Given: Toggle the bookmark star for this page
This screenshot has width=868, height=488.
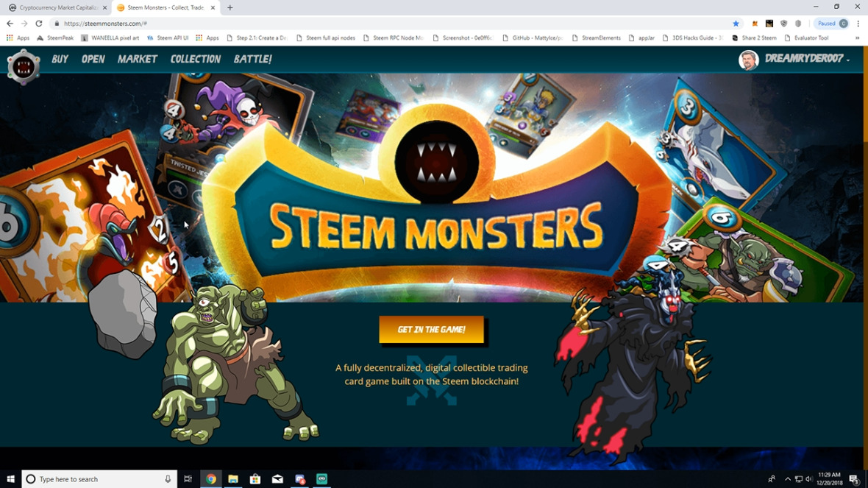Looking at the screenshot, I should click(x=736, y=24).
